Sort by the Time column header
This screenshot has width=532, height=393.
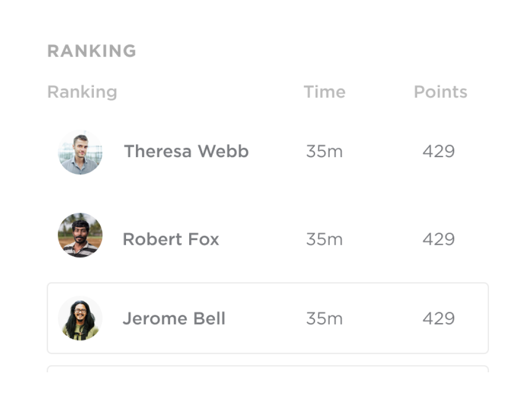tap(325, 92)
